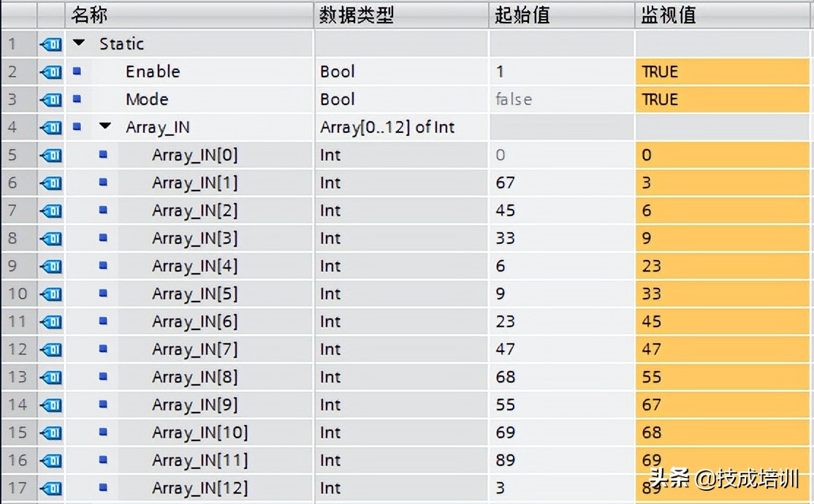The image size is (814, 504).
Task: Click the data block icon in row 11
Action: pos(51,321)
